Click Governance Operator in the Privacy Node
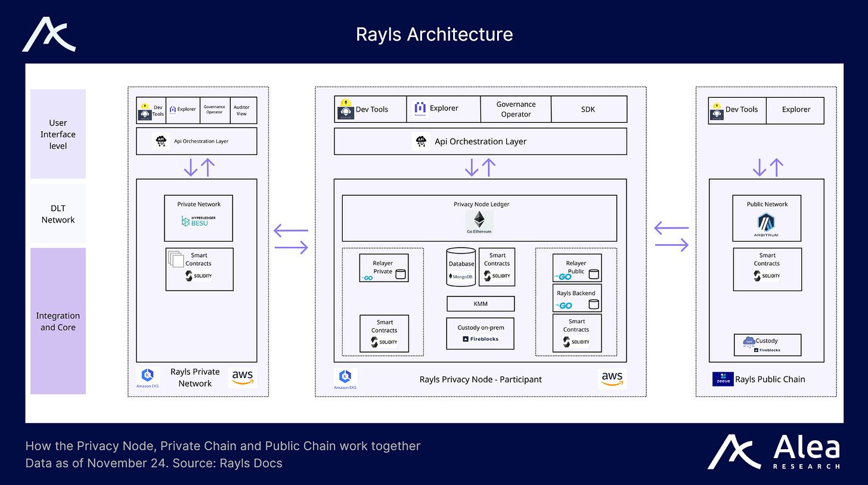Image resolution: width=868 pixels, height=485 pixels. coord(516,109)
